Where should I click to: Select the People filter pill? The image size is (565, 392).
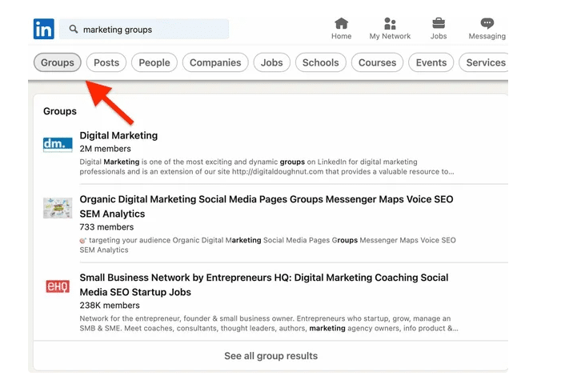tap(154, 62)
